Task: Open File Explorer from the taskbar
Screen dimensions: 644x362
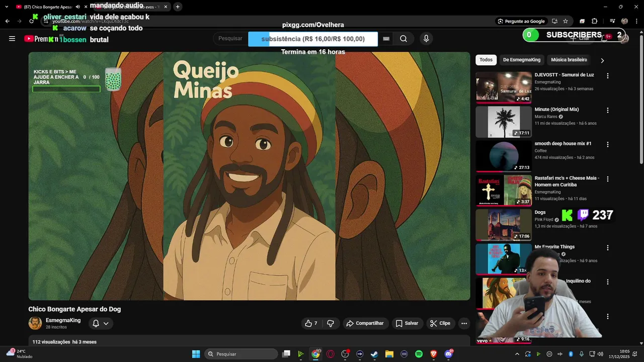Action: [389, 354]
